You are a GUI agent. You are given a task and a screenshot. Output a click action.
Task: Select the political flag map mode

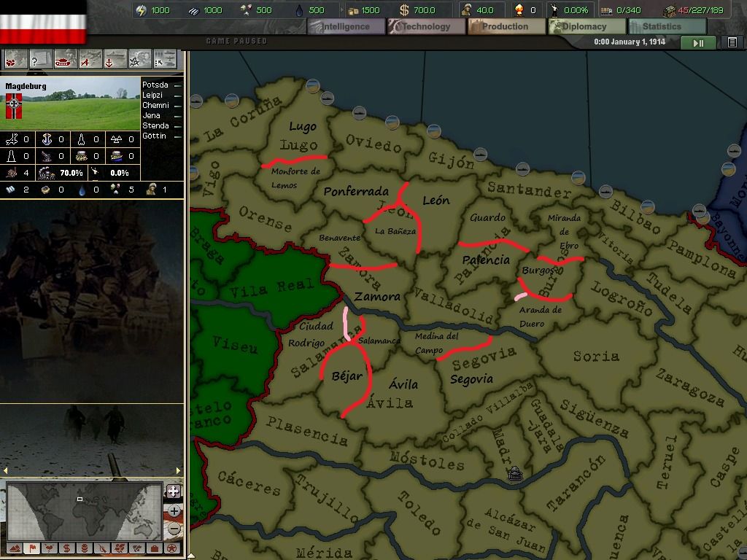[32, 548]
